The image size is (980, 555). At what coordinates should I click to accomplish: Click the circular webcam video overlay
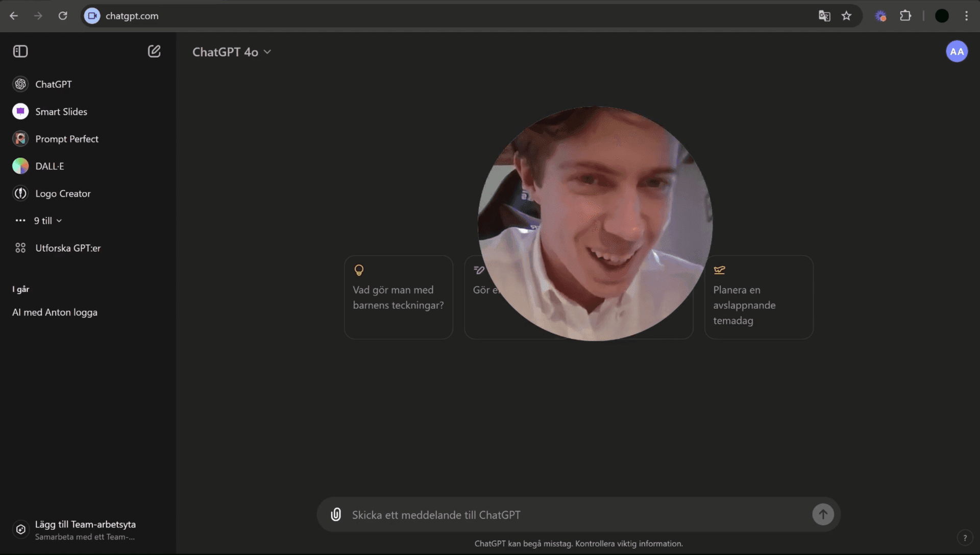click(595, 223)
